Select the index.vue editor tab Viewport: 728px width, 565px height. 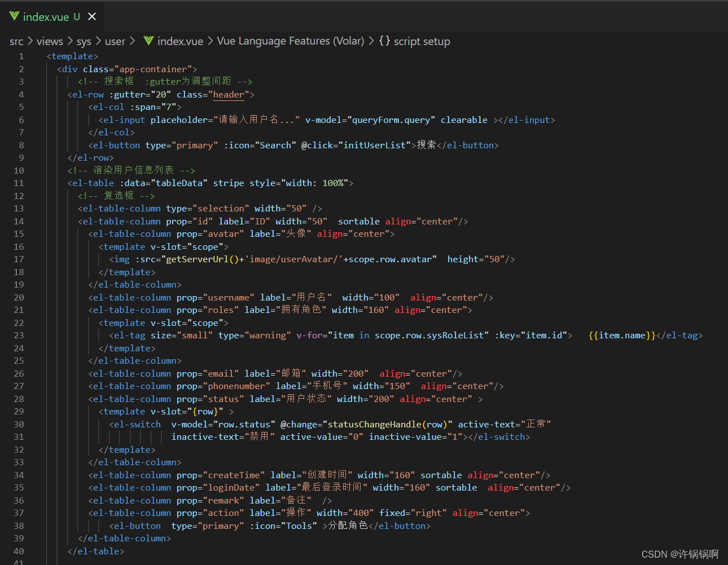[x=52, y=17]
